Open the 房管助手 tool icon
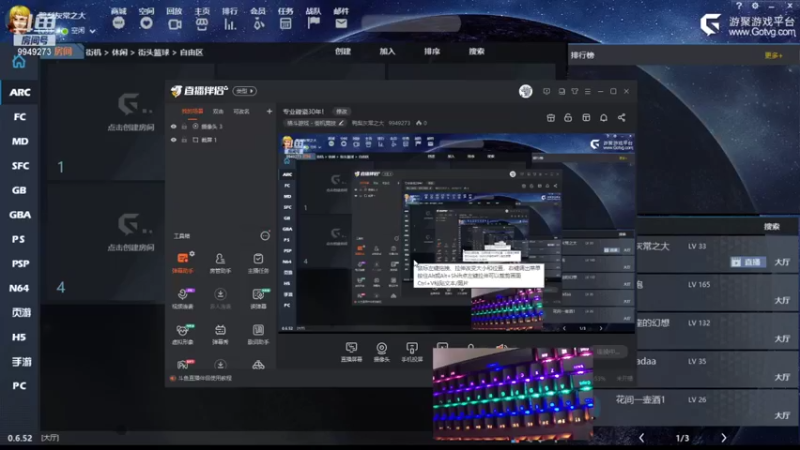 [x=220, y=262]
